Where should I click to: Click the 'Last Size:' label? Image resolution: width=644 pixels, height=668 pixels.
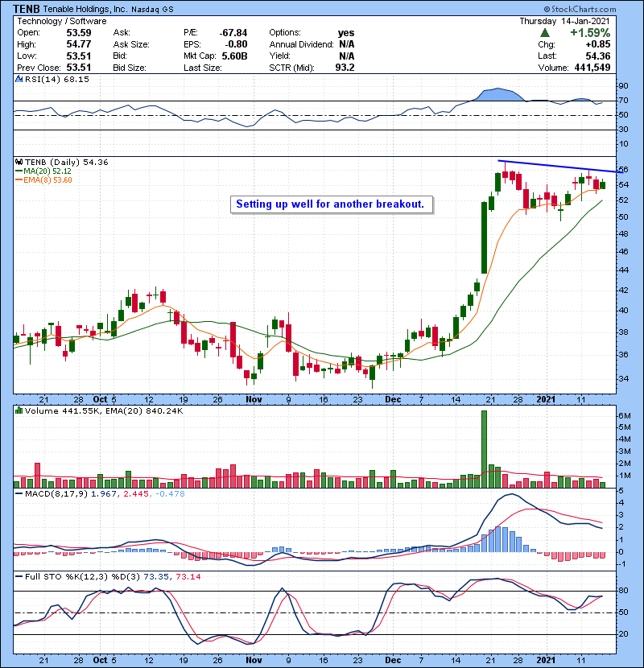[202, 68]
